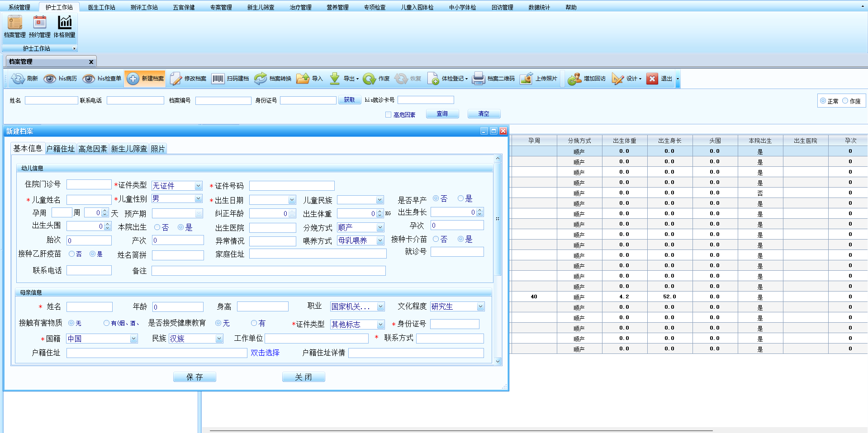Click 修改档案 edit icon
868x433 pixels.
(175, 79)
